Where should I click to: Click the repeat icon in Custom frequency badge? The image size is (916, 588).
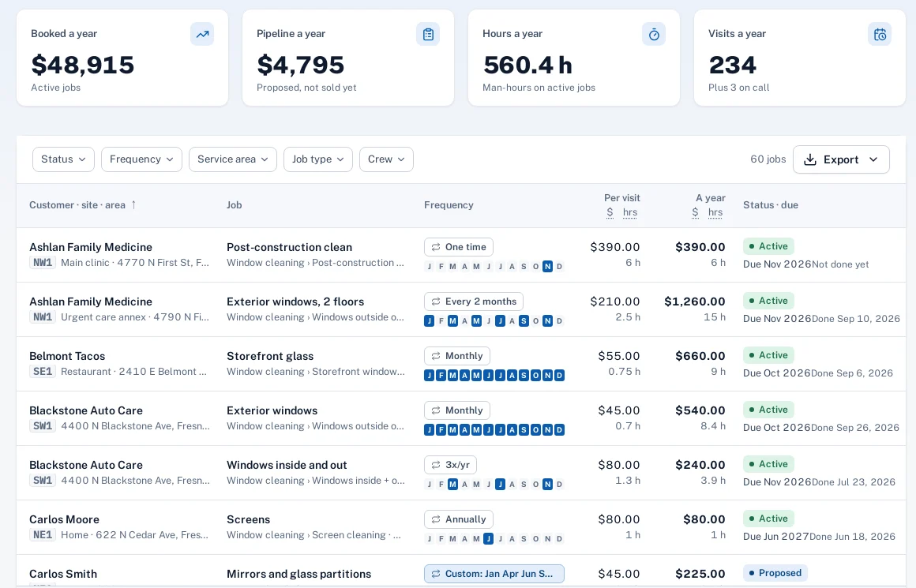click(x=436, y=574)
